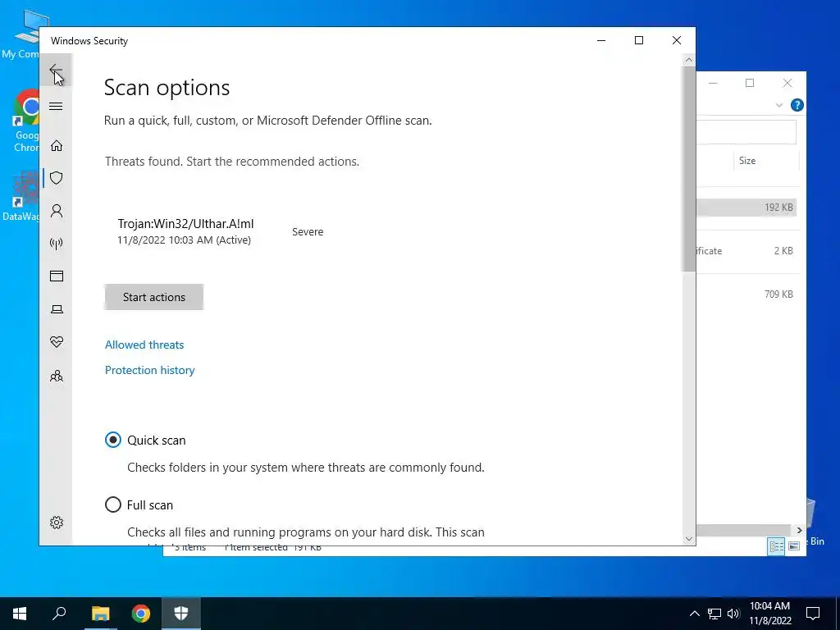This screenshot has height=630, width=840.
Task: Click the vertical scrollbar thumb in Windows Security
Action: (689, 169)
